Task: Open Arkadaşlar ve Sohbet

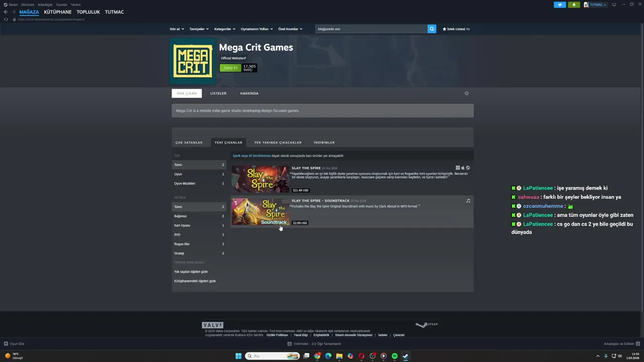Action: click(x=621, y=344)
